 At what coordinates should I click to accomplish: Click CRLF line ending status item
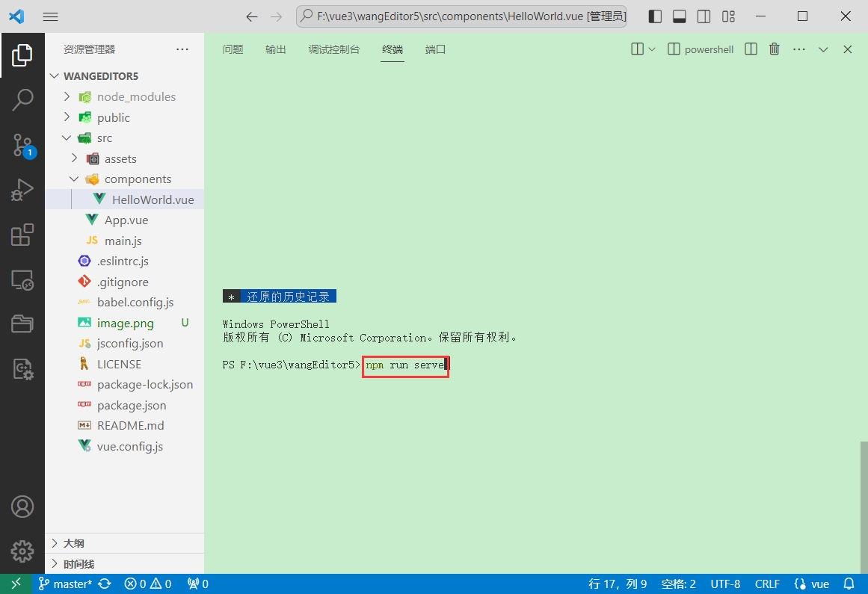tap(767, 584)
